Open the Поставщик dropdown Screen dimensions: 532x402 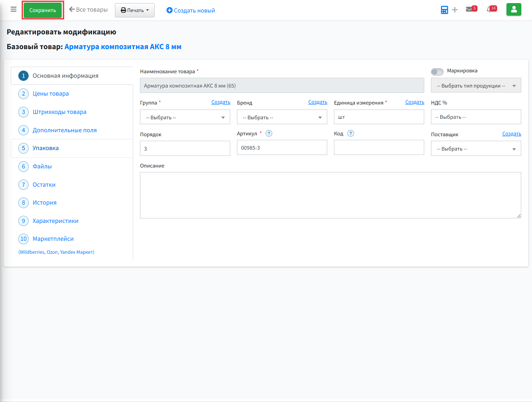[476, 149]
